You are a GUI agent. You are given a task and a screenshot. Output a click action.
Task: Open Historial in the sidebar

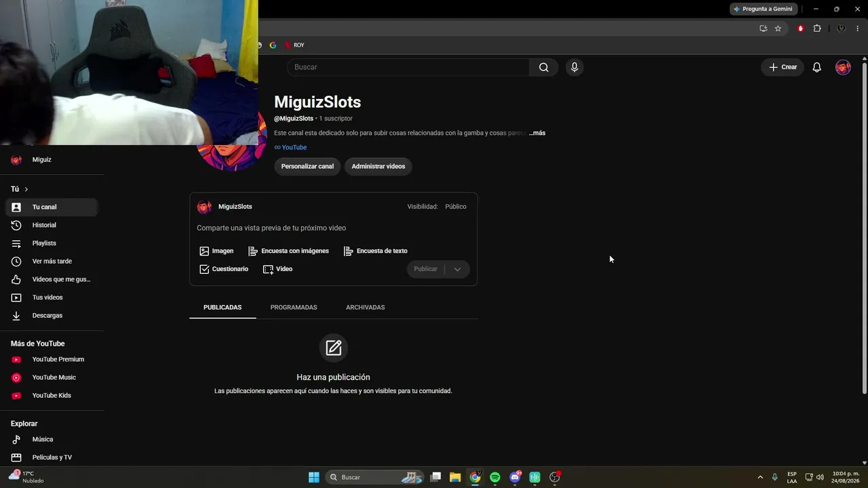tap(52, 225)
